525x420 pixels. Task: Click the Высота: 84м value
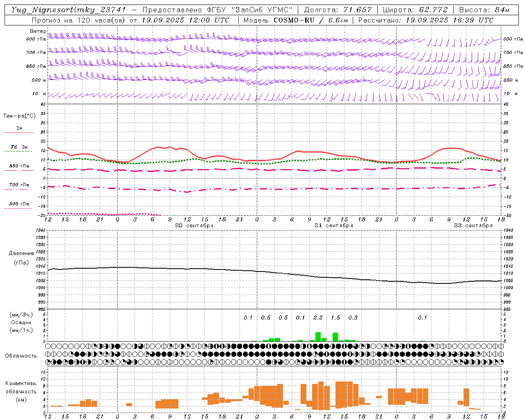coord(484,10)
